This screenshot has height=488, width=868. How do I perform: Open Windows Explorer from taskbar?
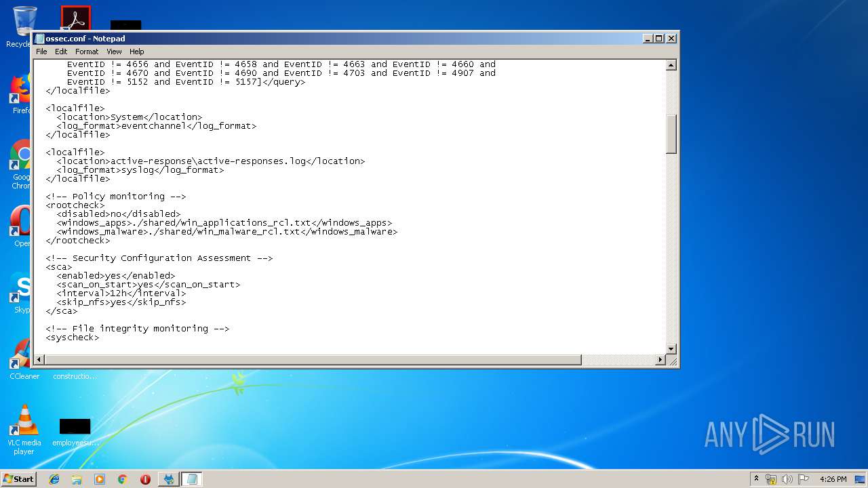(x=77, y=479)
